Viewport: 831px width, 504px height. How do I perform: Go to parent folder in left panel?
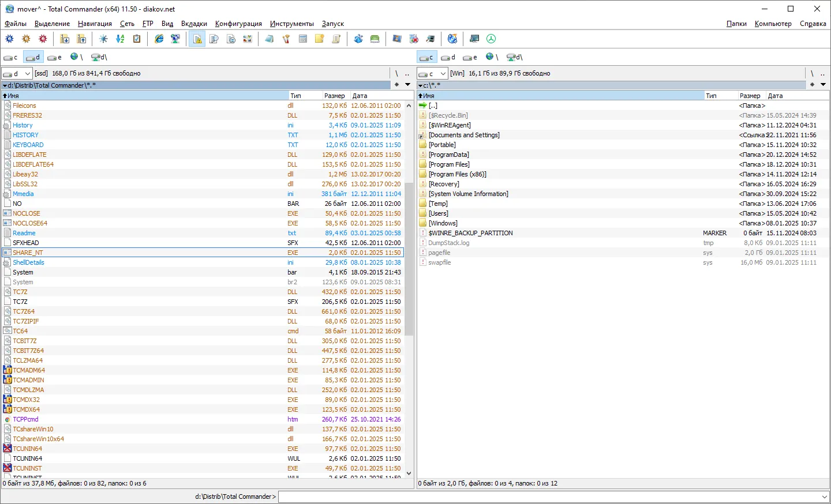click(407, 73)
